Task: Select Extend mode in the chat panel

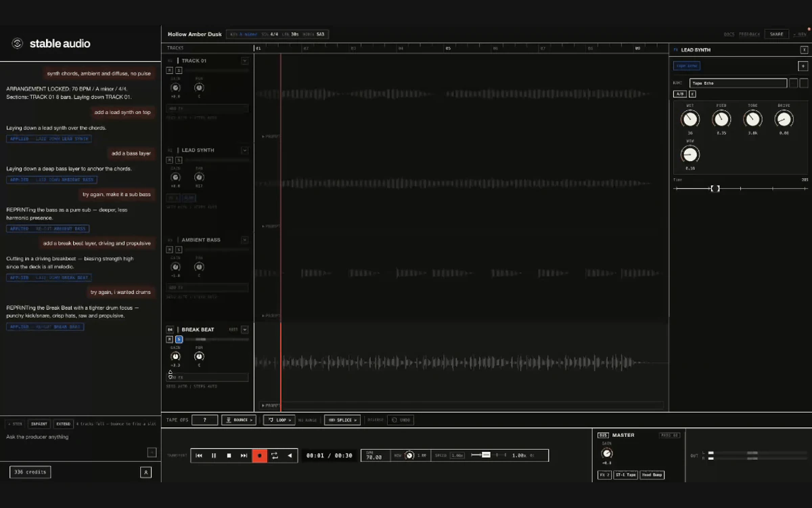Action: coord(64,424)
